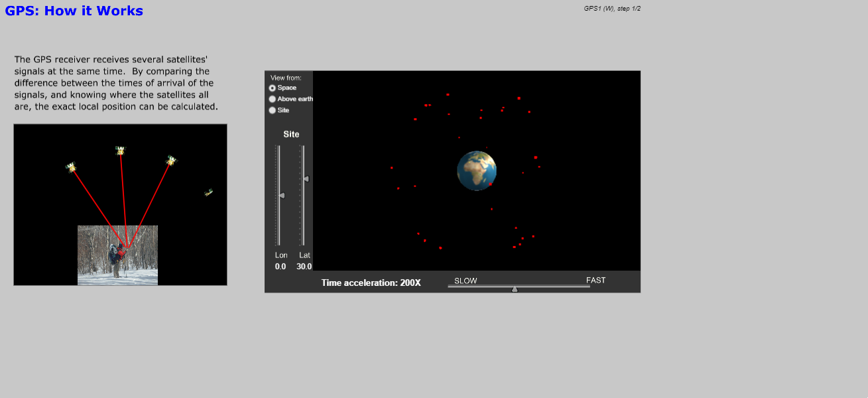Click the time acceleration slider handle
This screenshot has width=868, height=398.
[x=515, y=289]
